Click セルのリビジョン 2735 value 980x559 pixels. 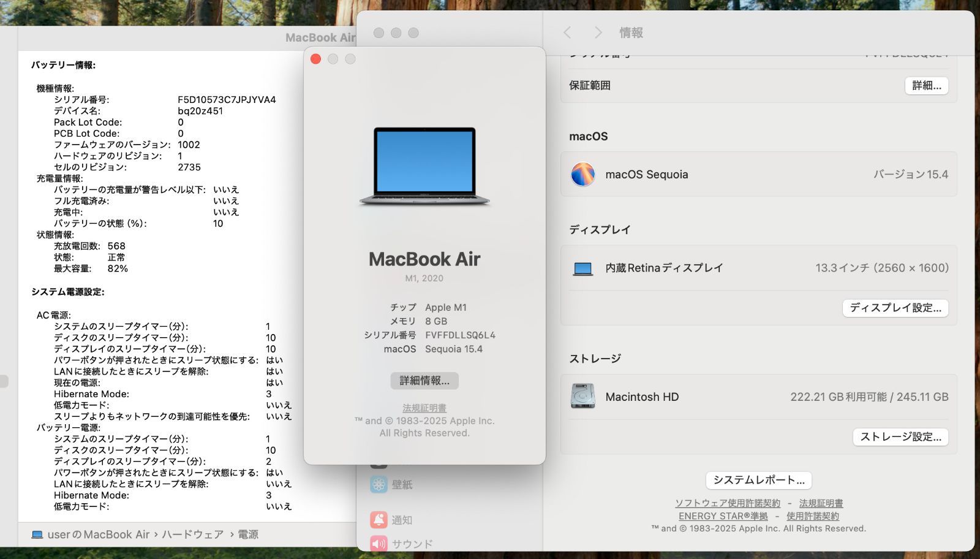point(189,167)
